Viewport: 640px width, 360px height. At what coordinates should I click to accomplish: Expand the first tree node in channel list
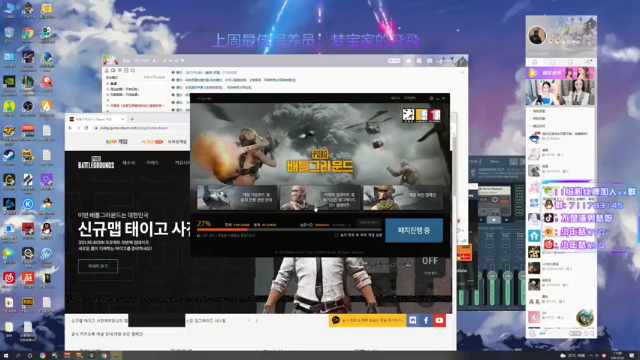click(x=108, y=83)
